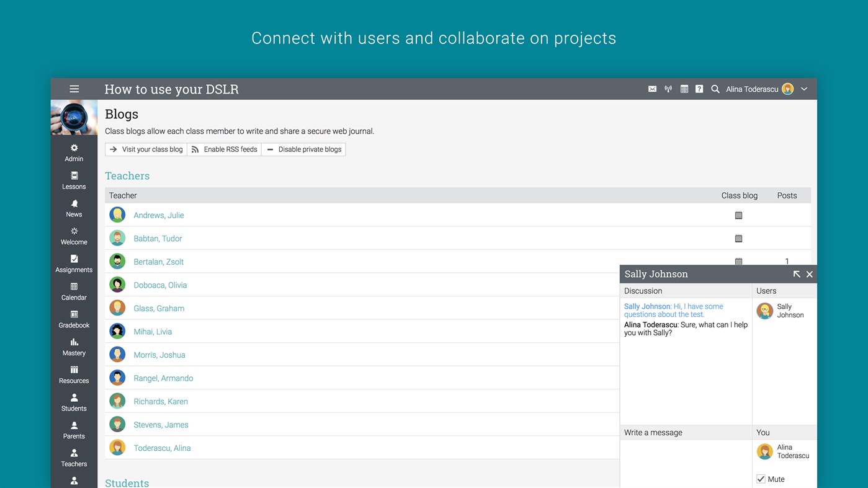Open the mail envelope icon

tap(652, 89)
